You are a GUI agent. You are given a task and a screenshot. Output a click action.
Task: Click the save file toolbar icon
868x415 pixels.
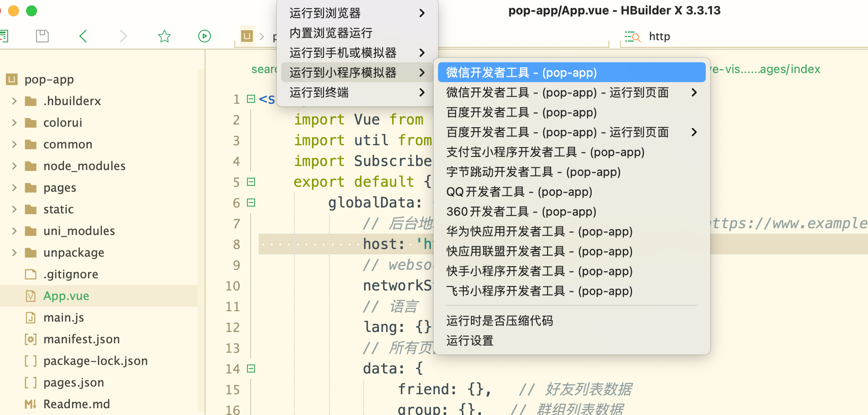[42, 36]
